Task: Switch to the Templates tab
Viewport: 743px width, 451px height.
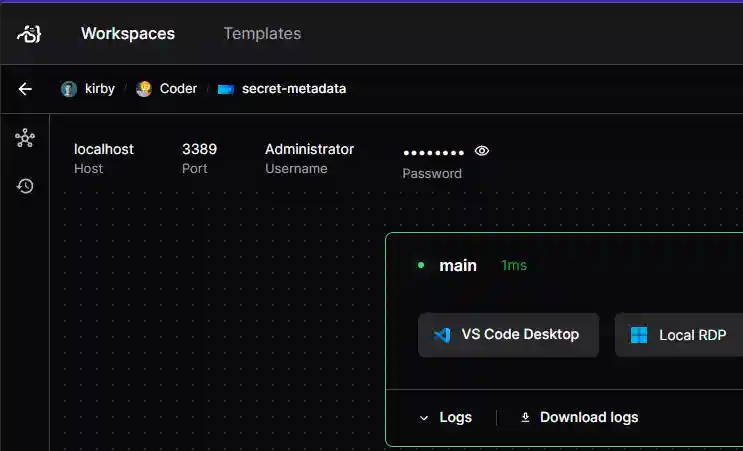Action: [262, 34]
